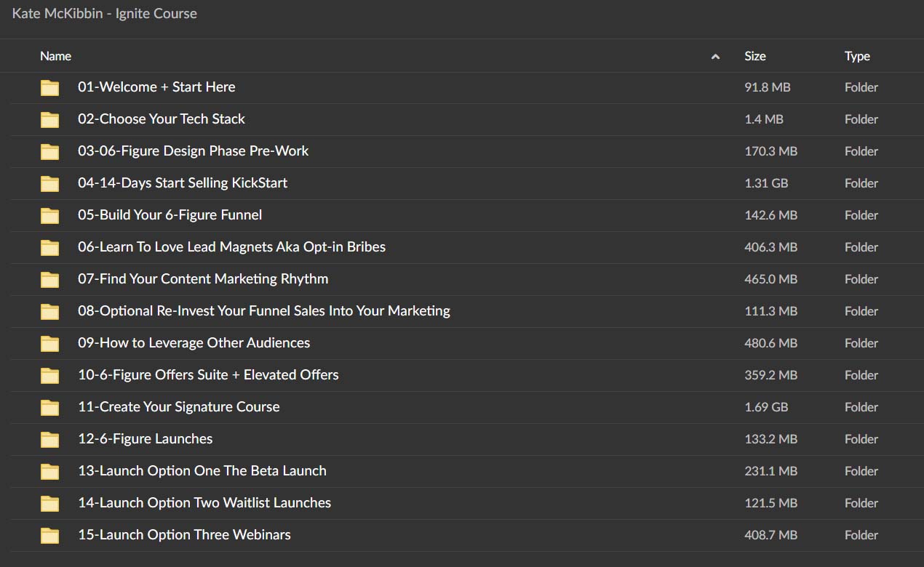Click the 1.31 GB size value
The image size is (924, 567).
[x=766, y=183]
